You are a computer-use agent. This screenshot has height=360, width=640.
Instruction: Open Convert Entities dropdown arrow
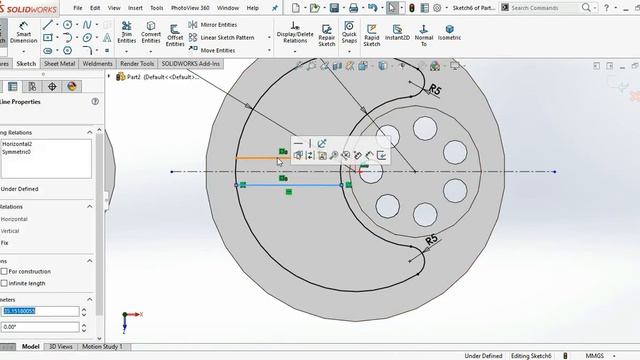pos(151,51)
